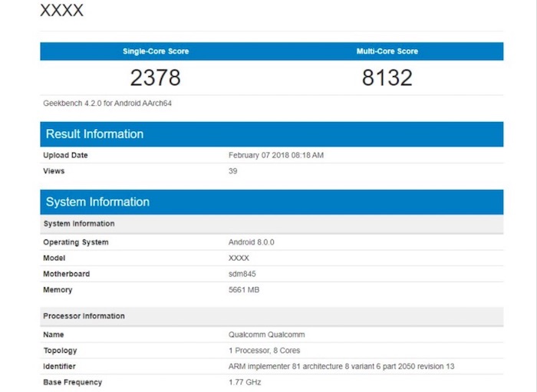Click the gray System Information subheader row

point(272,224)
